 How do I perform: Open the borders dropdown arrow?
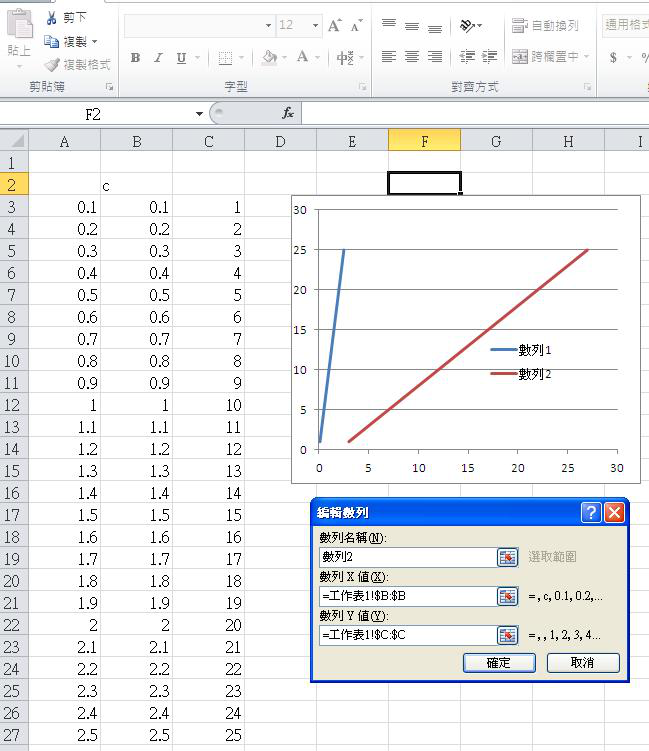[241, 58]
